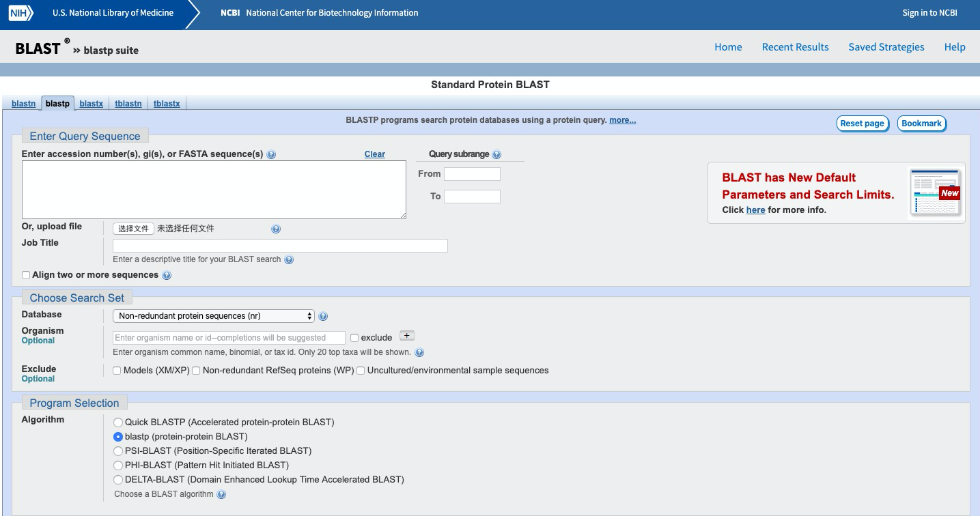Open help for Database selection
Screen dimensions: 980x516
(x=322, y=316)
